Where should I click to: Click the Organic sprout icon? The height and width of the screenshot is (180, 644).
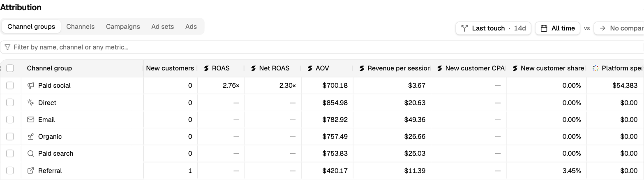[30, 136]
